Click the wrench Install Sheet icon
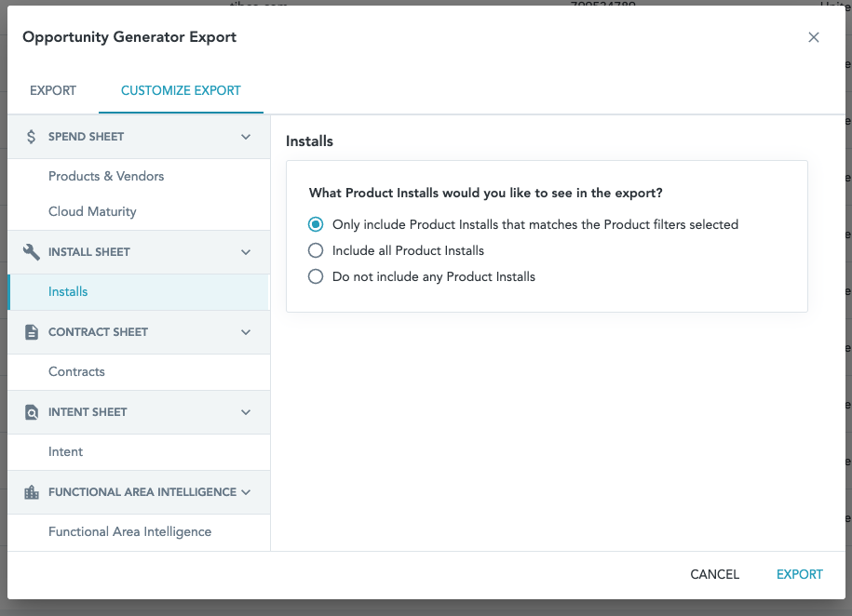Screen dimensions: 852x616 click(x=32, y=252)
